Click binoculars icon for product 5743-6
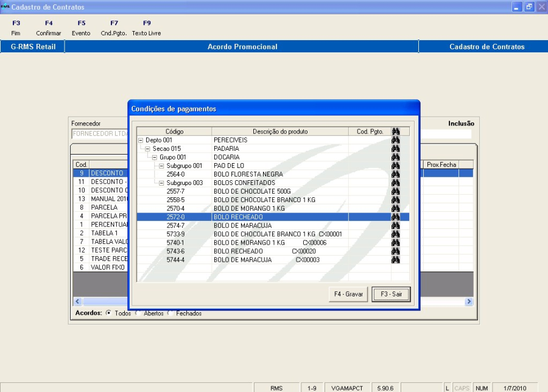Viewport: 548px width, 392px height. coord(395,251)
